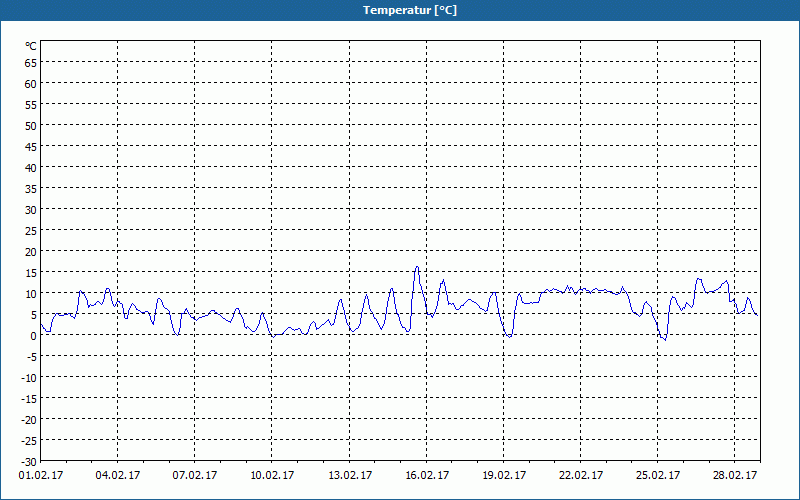Click the 35 value on temperature axis

pos(31,188)
